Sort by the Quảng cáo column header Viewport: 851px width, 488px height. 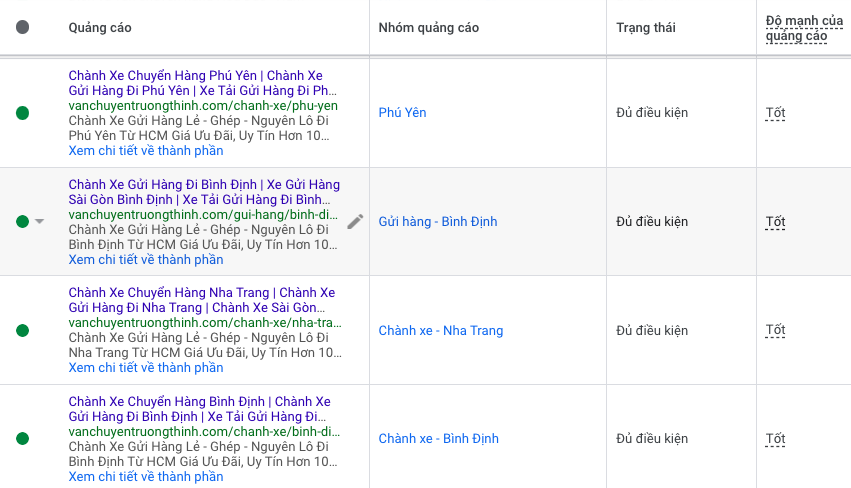(x=100, y=28)
